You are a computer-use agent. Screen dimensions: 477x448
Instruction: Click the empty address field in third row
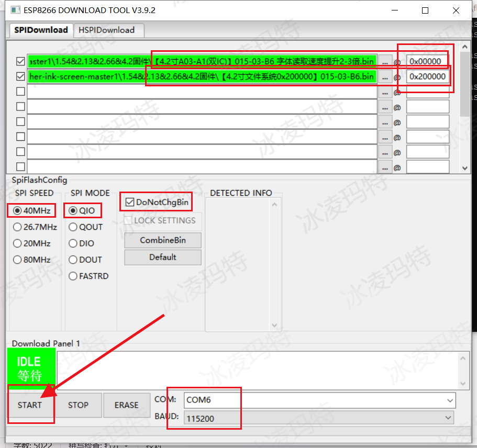(x=428, y=92)
